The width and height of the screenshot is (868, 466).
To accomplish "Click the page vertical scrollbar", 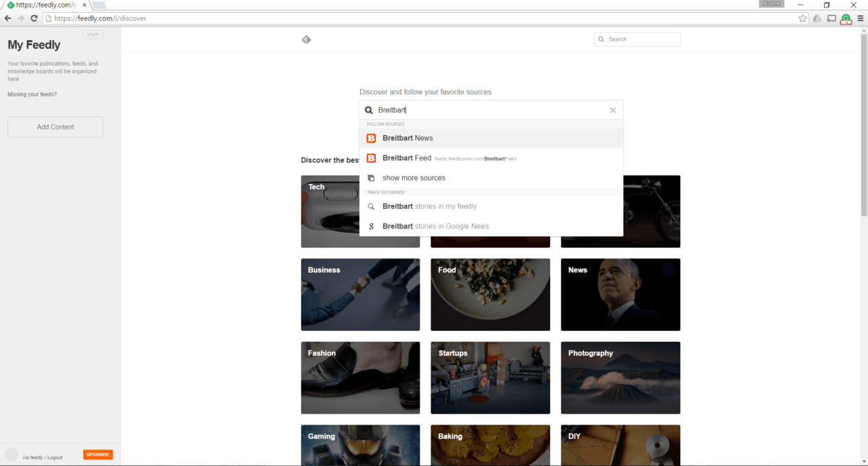I will pyautogui.click(x=863, y=125).
